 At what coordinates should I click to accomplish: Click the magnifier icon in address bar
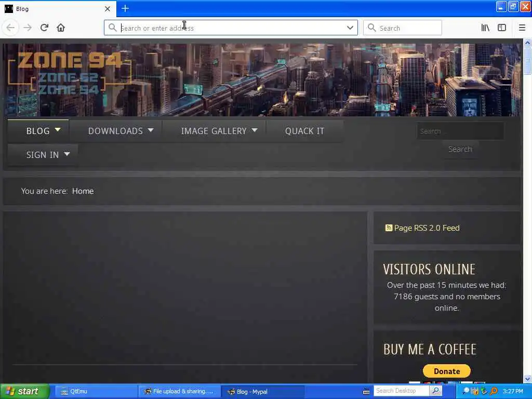click(112, 28)
